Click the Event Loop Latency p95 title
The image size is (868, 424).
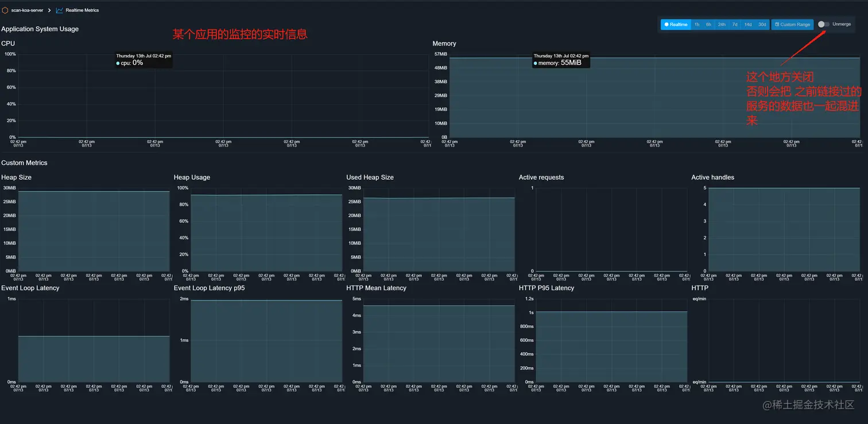pyautogui.click(x=210, y=288)
